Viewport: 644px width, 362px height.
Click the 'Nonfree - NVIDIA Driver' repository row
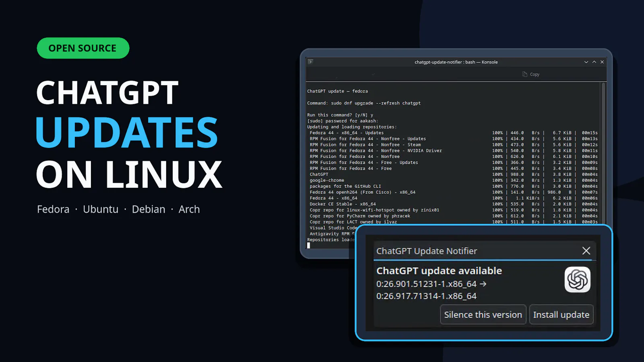pyautogui.click(x=454, y=150)
